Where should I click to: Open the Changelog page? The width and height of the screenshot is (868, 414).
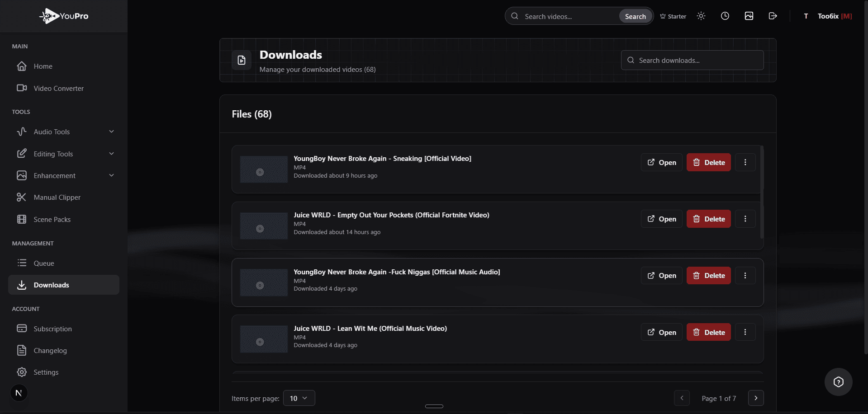(64, 350)
